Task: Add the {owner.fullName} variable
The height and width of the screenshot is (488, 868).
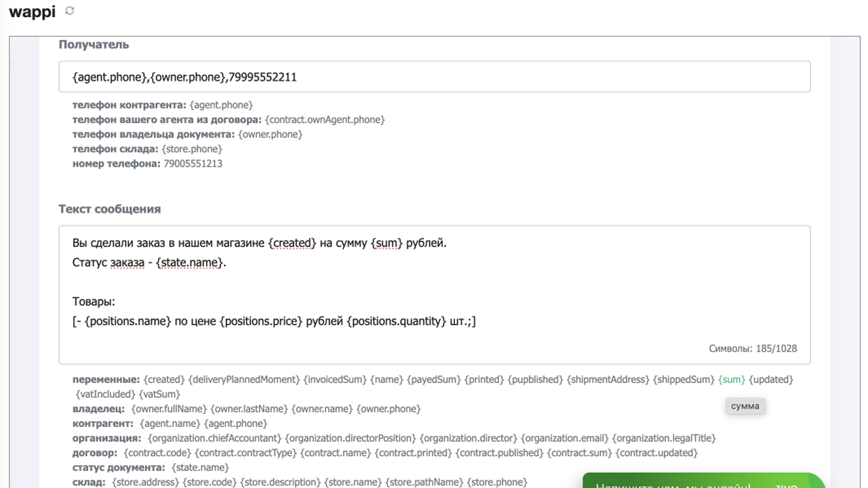Action: [168, 409]
